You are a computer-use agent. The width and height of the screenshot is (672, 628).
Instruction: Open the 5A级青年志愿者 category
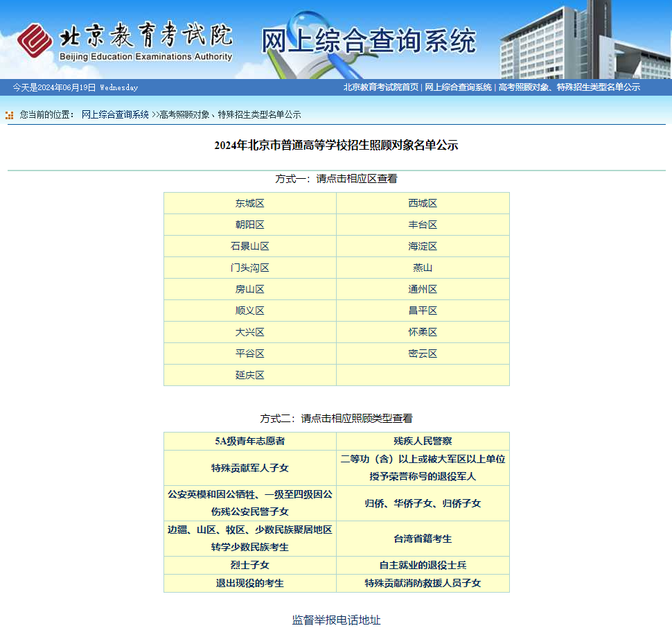[250, 441]
